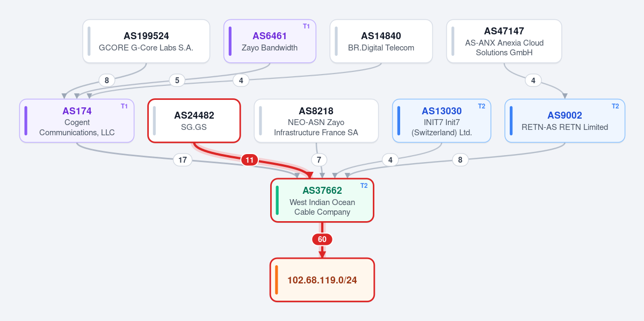Image resolution: width=644 pixels, height=321 pixels.
Task: Click the AS13030 Init7 Switzerland node
Action: point(442,121)
